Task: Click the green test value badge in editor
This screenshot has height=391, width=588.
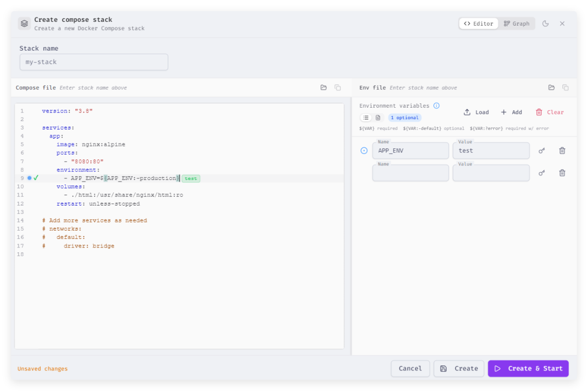Action: pos(191,179)
